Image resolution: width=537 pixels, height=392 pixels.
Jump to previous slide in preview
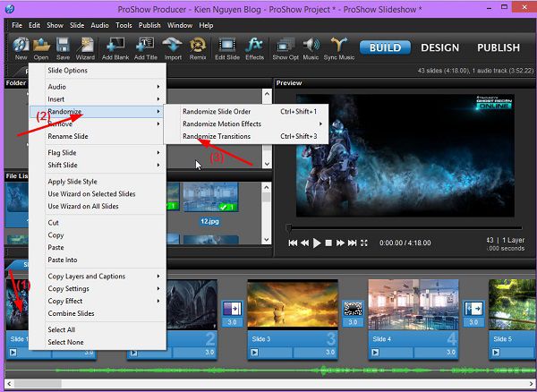(293, 243)
